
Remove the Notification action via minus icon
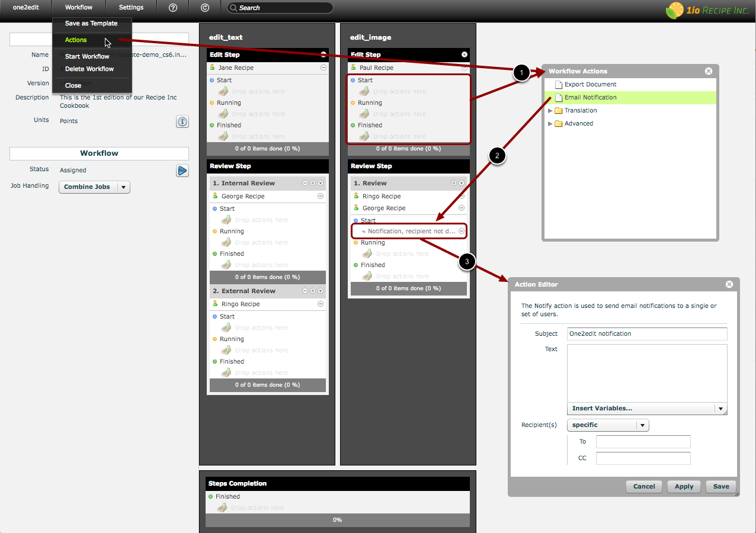462,231
